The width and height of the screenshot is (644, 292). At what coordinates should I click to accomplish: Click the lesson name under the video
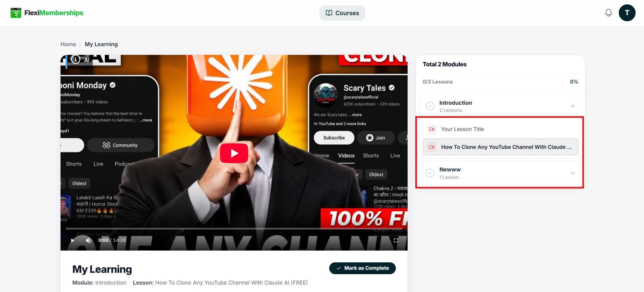coord(231,283)
